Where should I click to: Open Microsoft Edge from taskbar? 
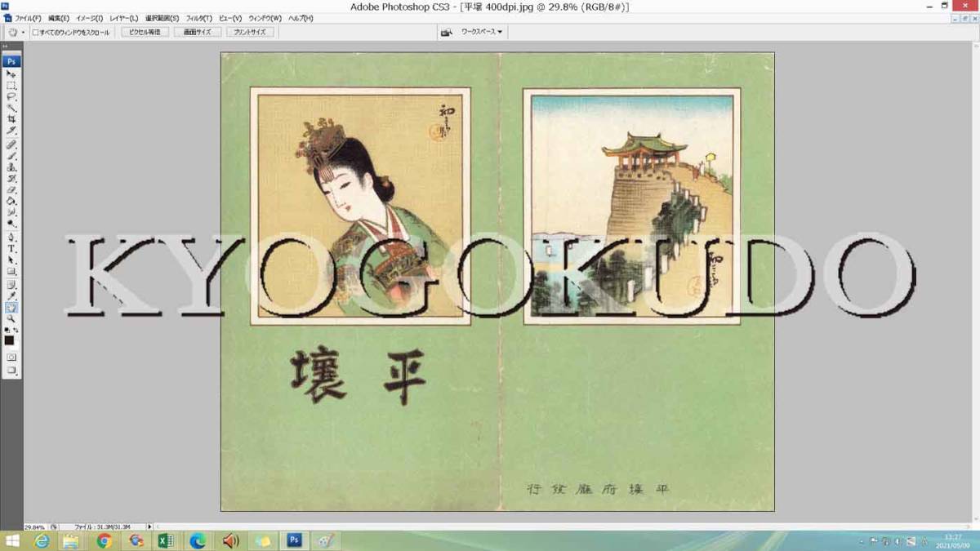click(x=198, y=541)
